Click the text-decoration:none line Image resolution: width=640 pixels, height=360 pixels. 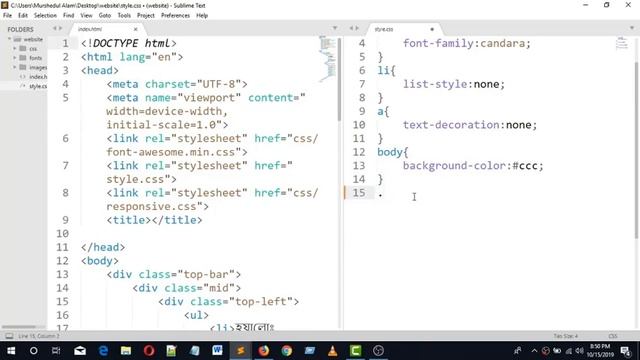click(470, 125)
